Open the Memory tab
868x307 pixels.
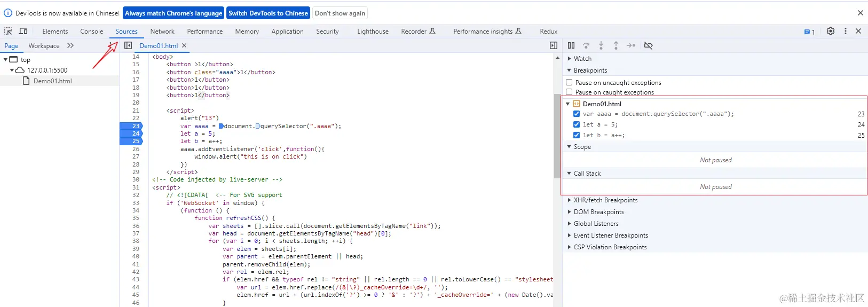coord(247,32)
